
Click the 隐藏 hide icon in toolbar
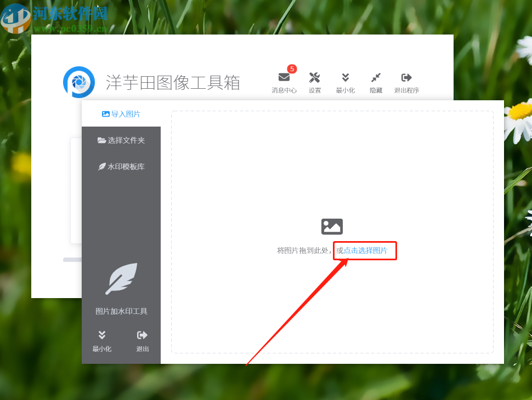tap(376, 78)
